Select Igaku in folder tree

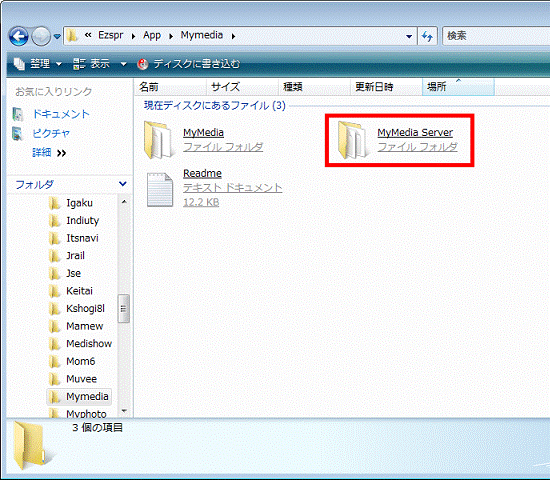pos(79,203)
